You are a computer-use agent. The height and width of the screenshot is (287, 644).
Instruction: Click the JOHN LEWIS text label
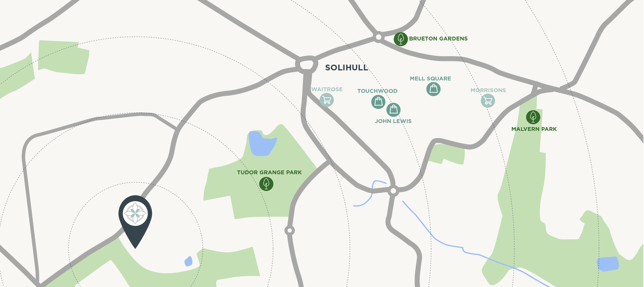(393, 121)
